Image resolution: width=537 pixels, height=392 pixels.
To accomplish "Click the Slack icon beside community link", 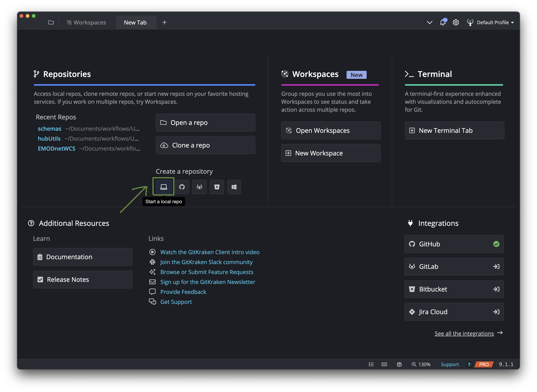I will pyautogui.click(x=152, y=262).
